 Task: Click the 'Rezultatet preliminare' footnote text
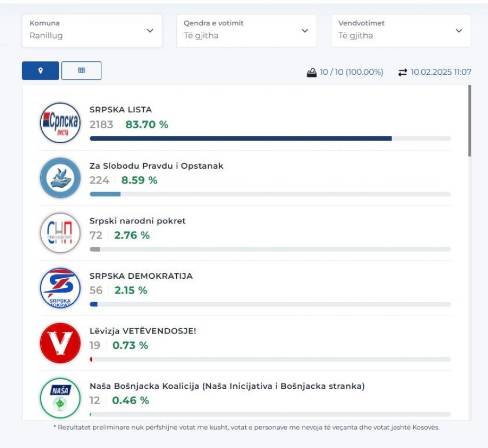247,427
